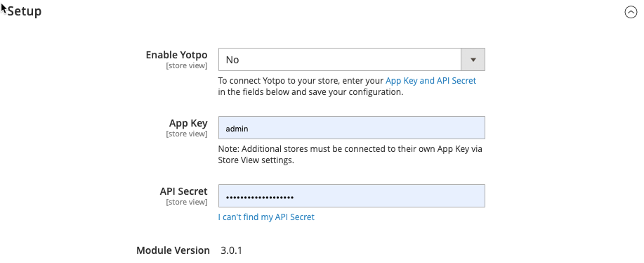Focus the App Key input containing admin
644x263 pixels.
click(351, 128)
